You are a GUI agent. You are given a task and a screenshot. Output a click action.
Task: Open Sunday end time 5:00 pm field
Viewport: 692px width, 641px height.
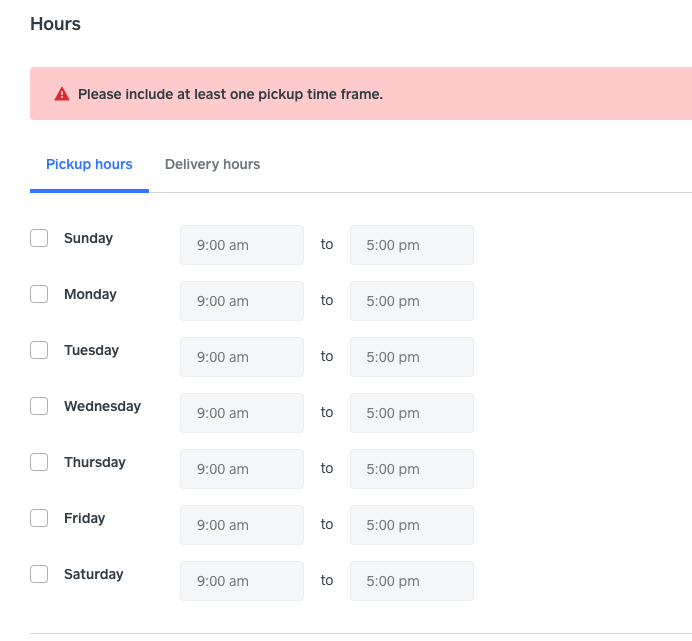[x=411, y=245]
